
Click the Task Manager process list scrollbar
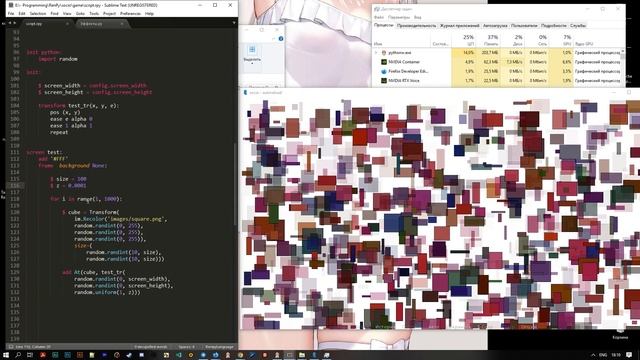[x=622, y=67]
